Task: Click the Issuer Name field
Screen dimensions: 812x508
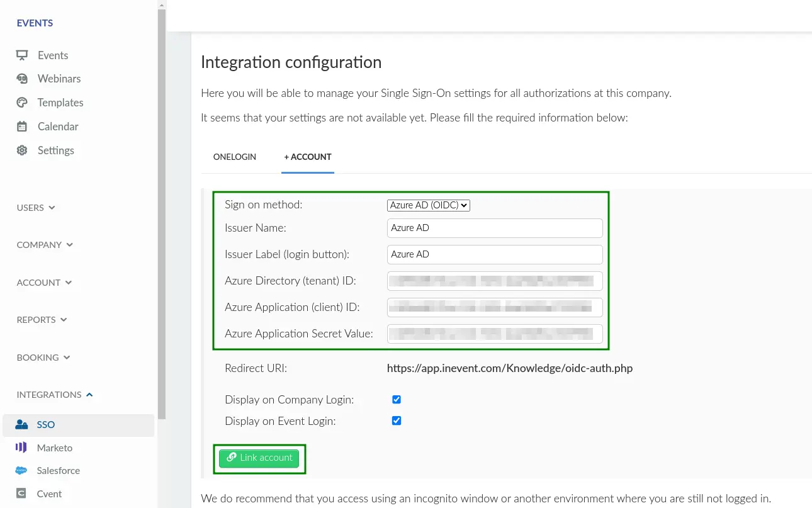Action: (495, 228)
